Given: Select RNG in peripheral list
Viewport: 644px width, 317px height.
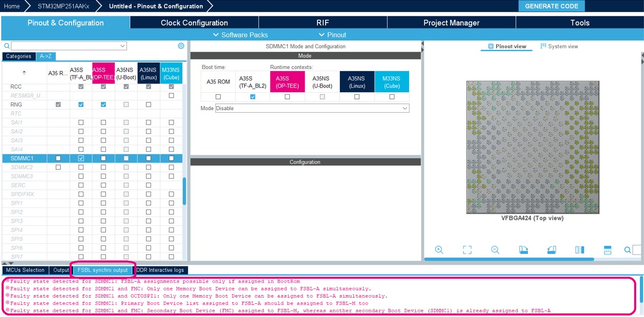Looking at the screenshot, I should (x=16, y=104).
